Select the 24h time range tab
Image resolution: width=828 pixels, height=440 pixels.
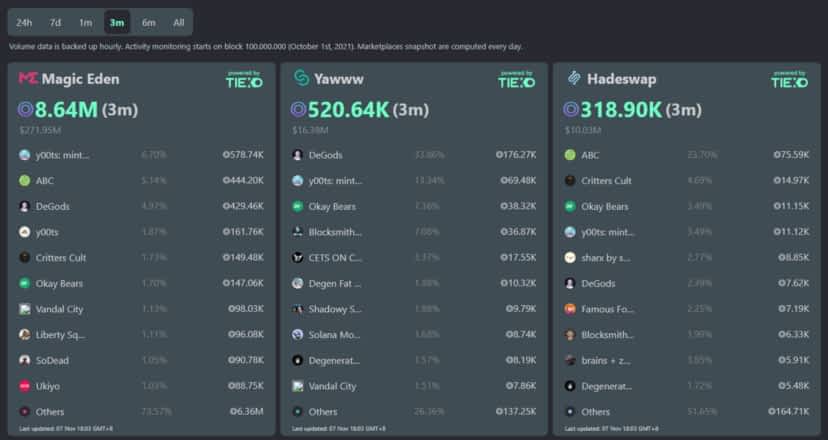pos(24,23)
